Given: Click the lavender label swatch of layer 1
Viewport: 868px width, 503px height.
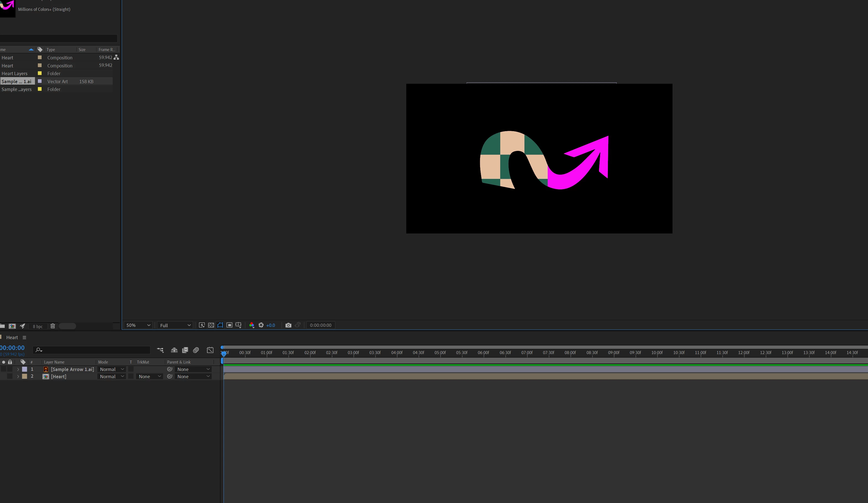Looking at the screenshot, I should tap(25, 369).
